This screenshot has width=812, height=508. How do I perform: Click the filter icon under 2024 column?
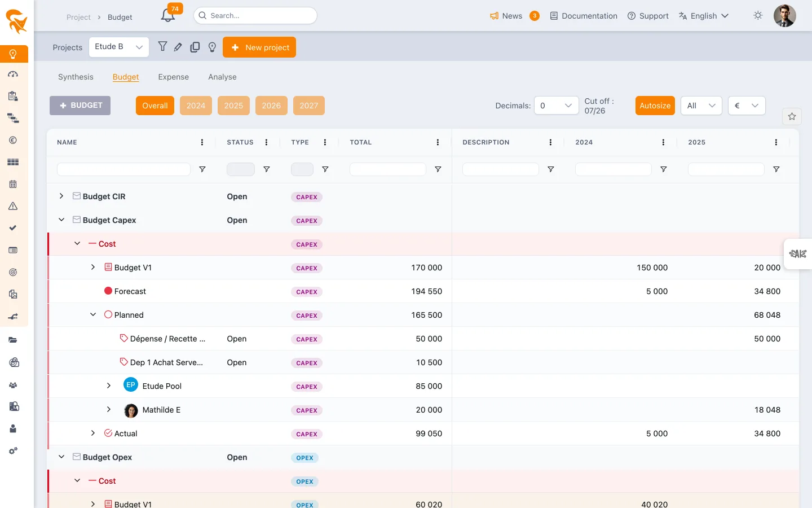coord(664,169)
